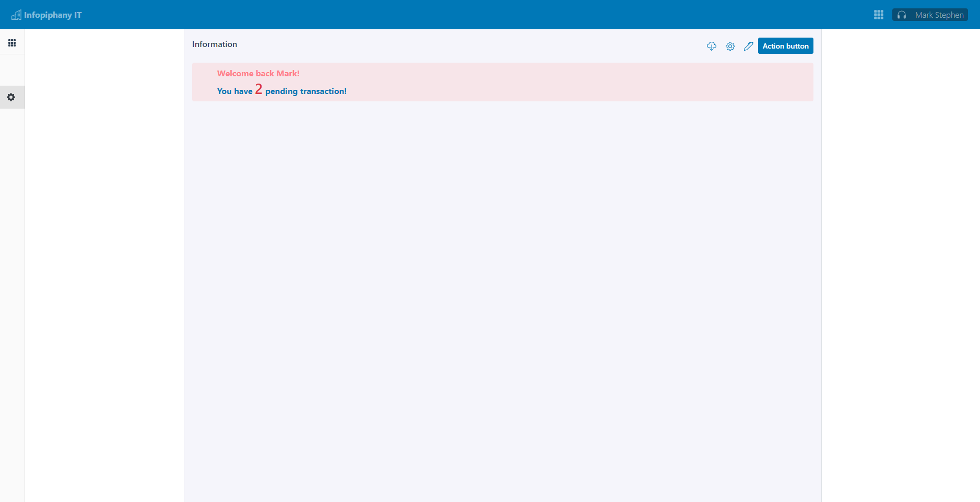
Task: Open the apps grid in the top header
Action: click(x=879, y=15)
